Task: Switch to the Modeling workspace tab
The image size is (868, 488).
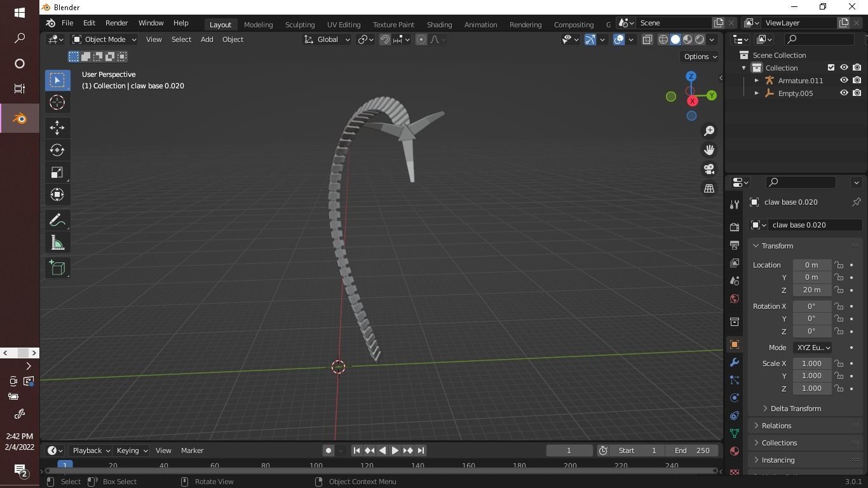Action: click(258, 24)
